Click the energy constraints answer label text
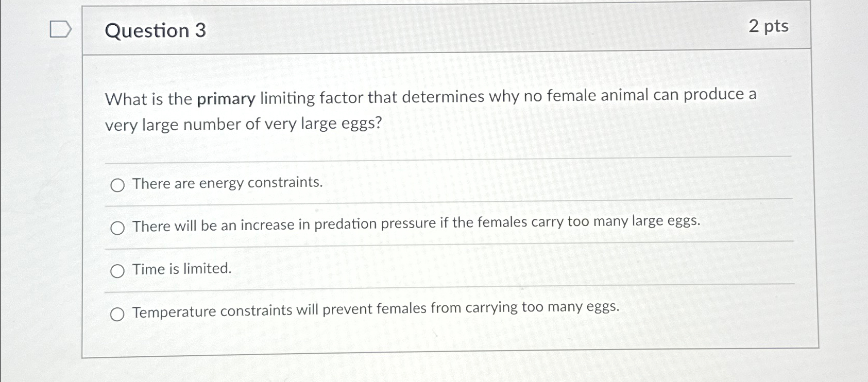Screen dimensions: 868x382 point(226,184)
